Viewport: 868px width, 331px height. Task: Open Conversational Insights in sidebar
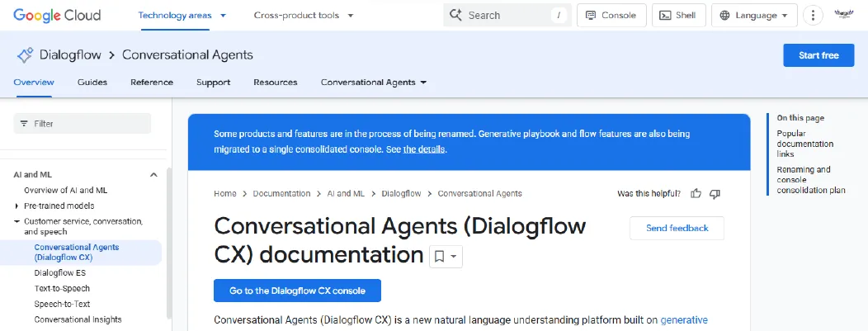[78, 319]
